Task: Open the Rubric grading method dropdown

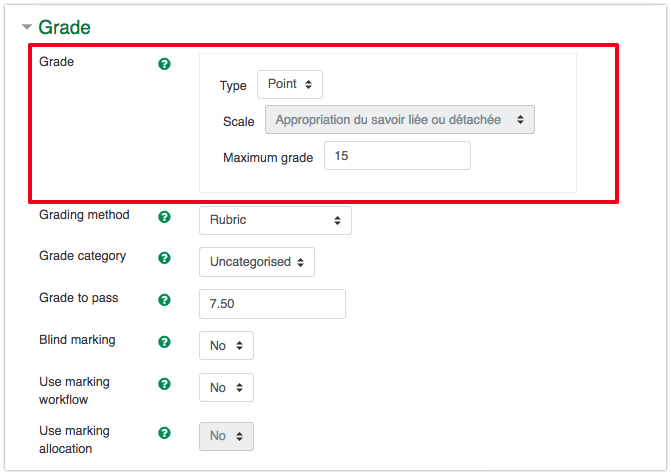Action: click(x=275, y=220)
